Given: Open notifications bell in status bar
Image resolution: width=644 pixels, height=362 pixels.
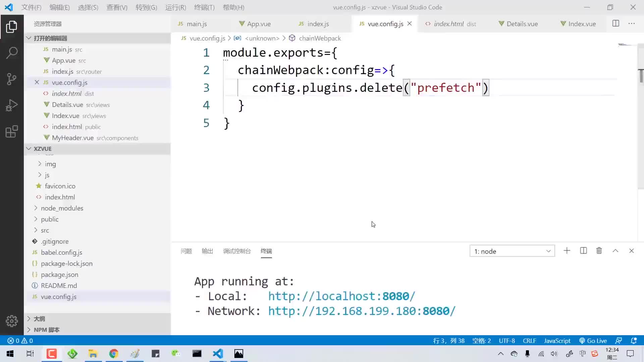Looking at the screenshot, I should 634,341.
